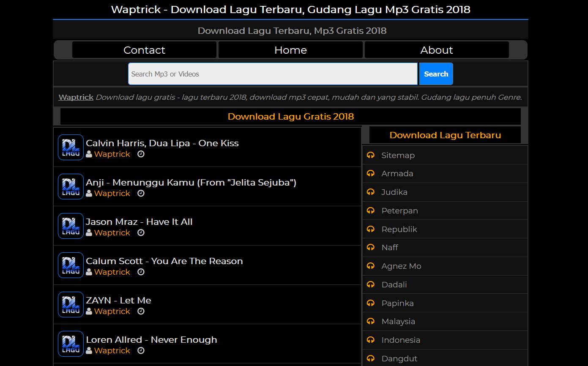Click Waptrick author under Have It All
Screen dimensions: 588x366
(112, 233)
